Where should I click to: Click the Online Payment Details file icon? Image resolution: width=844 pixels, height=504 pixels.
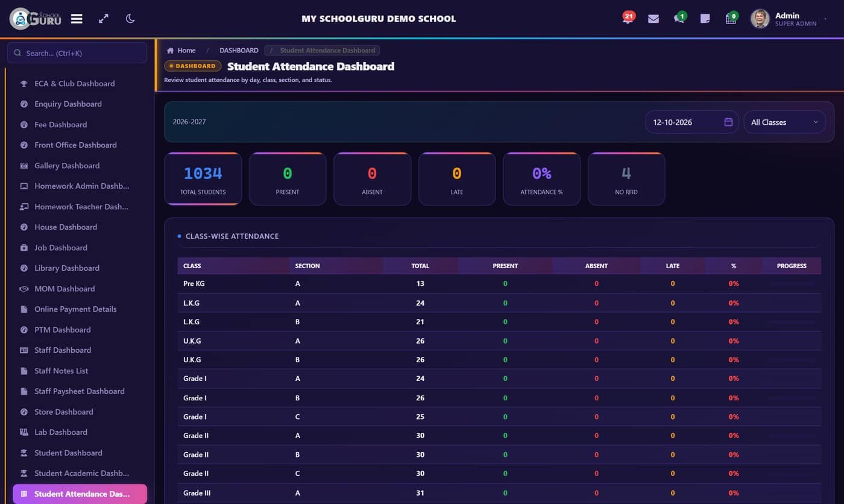[x=24, y=309]
